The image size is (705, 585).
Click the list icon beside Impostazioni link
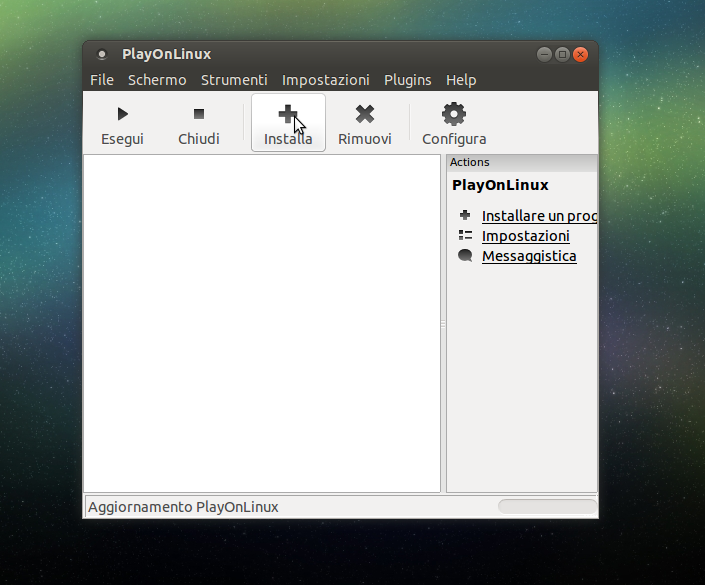click(x=465, y=235)
